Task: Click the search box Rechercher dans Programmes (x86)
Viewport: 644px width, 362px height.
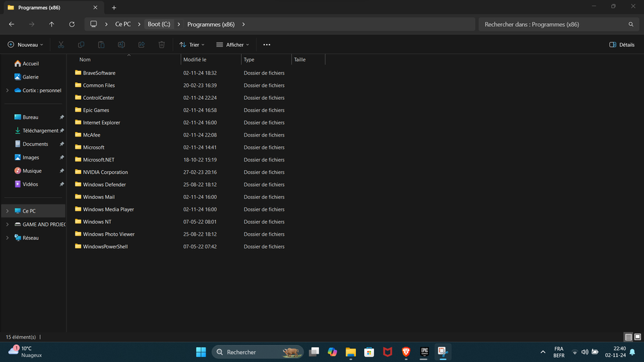Action: 554,24
